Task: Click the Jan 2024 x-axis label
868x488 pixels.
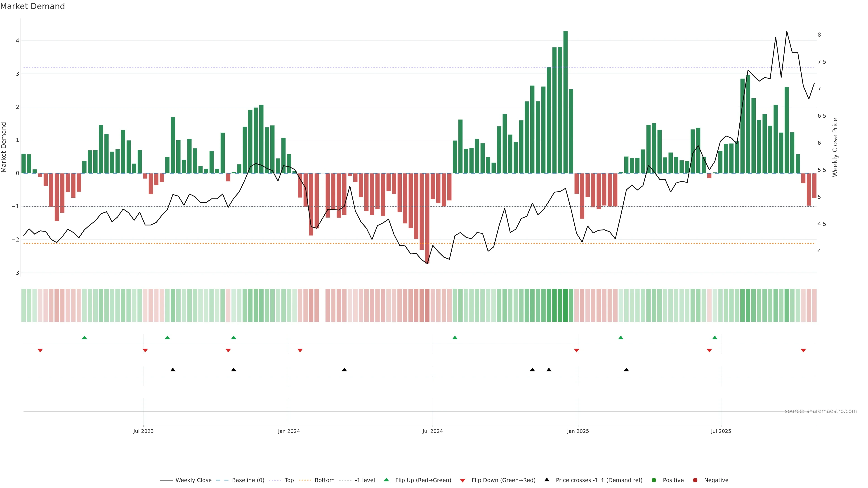Action: tap(289, 431)
